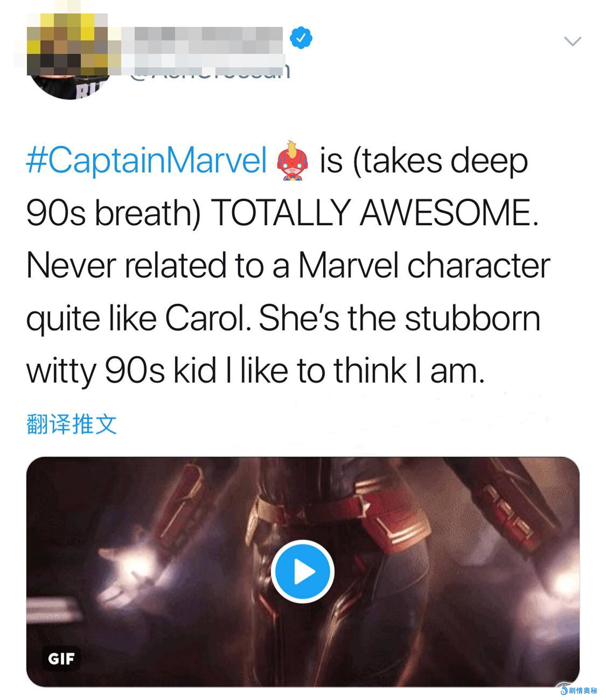Open the tweet options chevron menu
Screen dimensions: 606x700
point(573,41)
